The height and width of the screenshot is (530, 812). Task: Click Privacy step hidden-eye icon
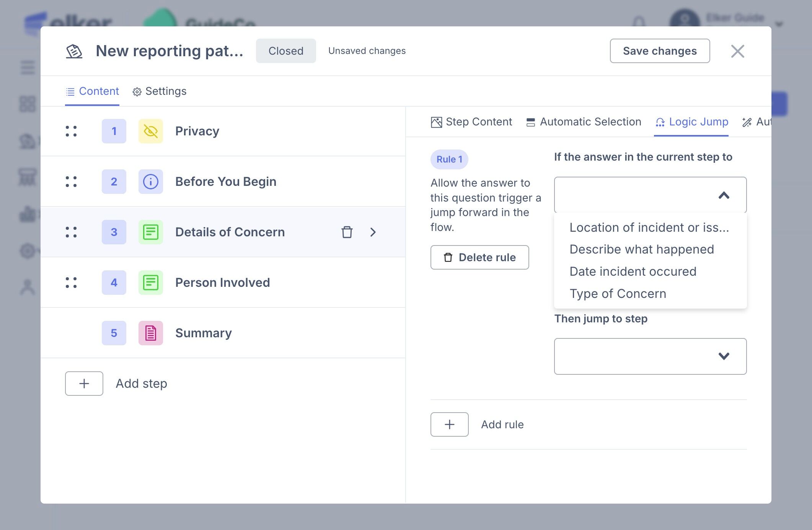coord(150,131)
